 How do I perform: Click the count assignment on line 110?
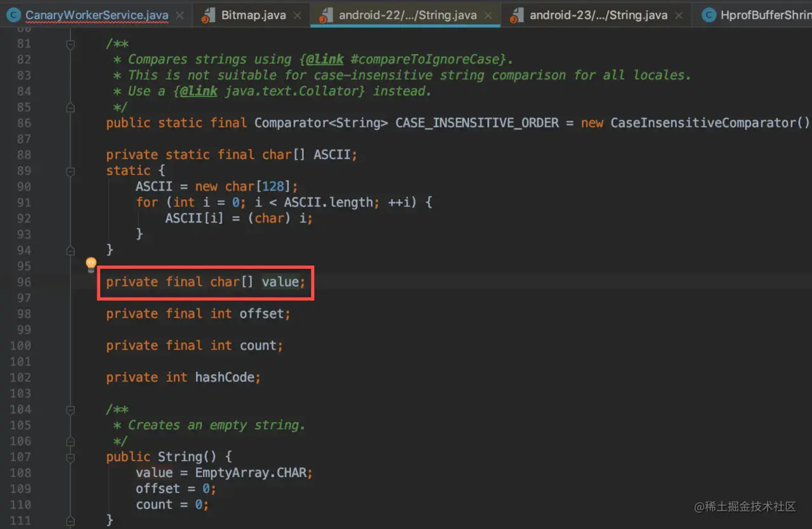pos(173,505)
